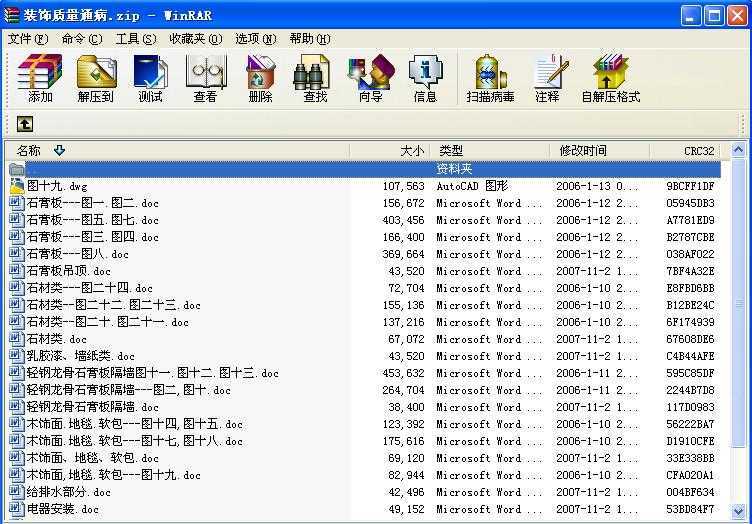Click the vertical scrollbar thumb
Image resolution: width=752 pixels, height=524 pixels.
click(739, 303)
